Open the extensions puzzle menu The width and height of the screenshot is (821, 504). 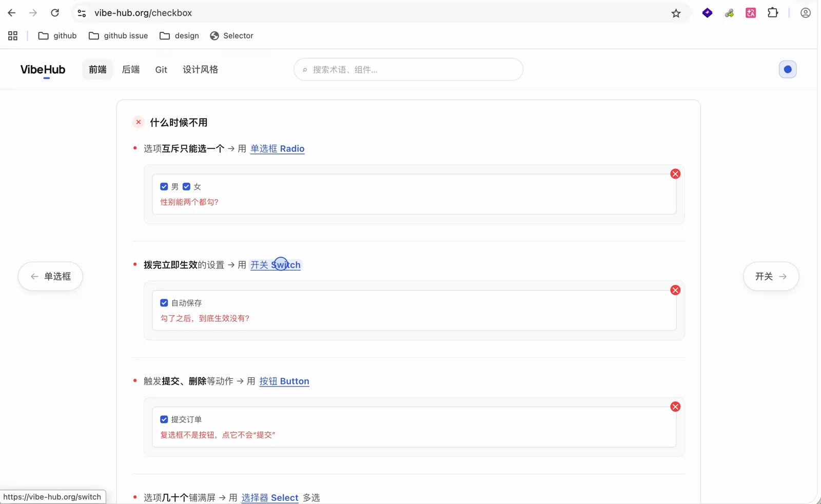773,13
